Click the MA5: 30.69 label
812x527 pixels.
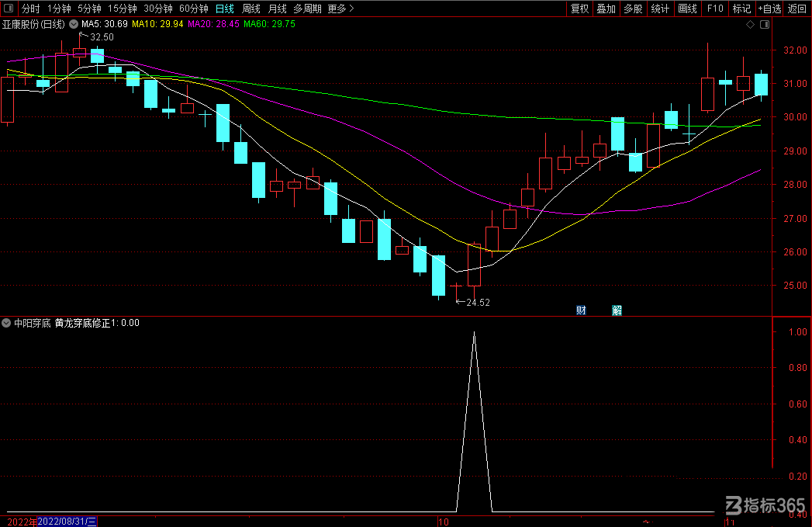(x=105, y=24)
